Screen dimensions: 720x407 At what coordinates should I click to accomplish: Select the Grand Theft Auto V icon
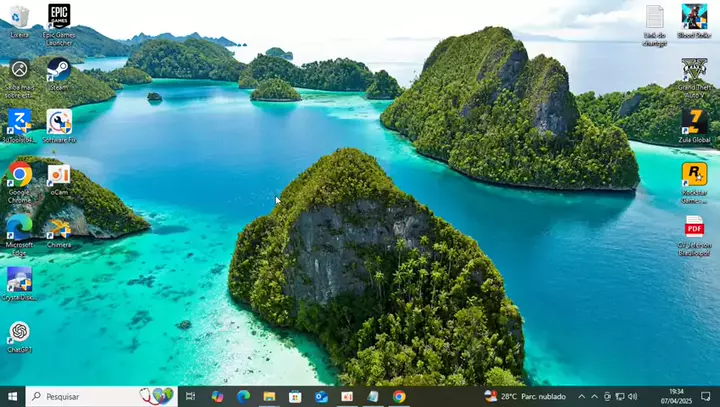point(694,70)
